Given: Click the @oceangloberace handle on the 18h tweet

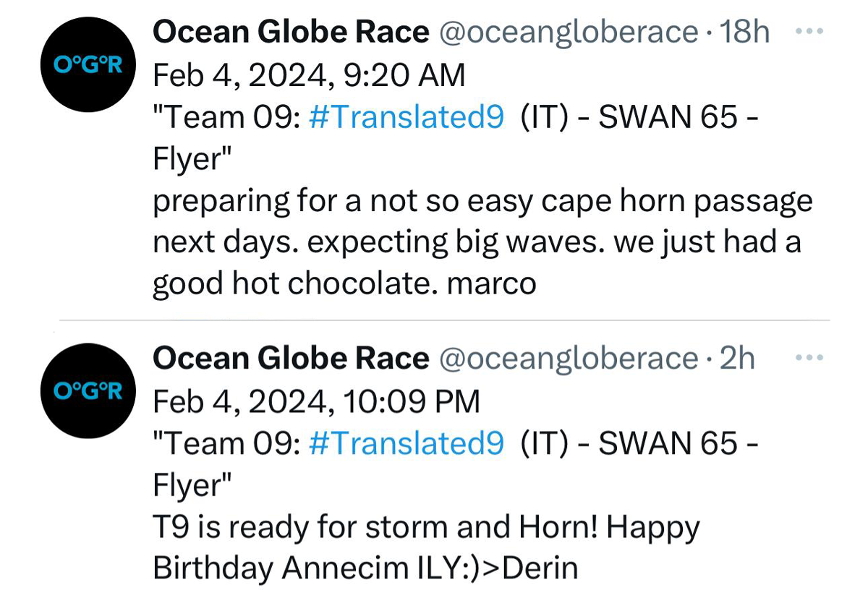Looking at the screenshot, I should point(569,33).
